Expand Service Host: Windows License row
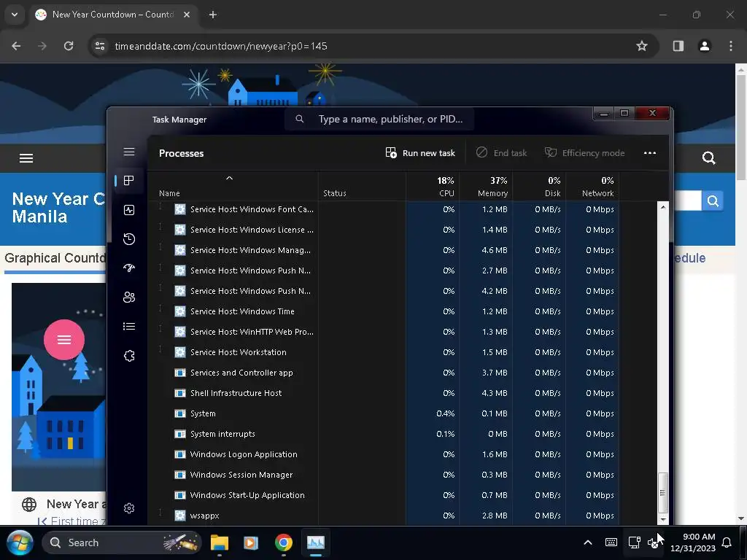Image resolution: width=747 pixels, height=560 pixels. 160,227
